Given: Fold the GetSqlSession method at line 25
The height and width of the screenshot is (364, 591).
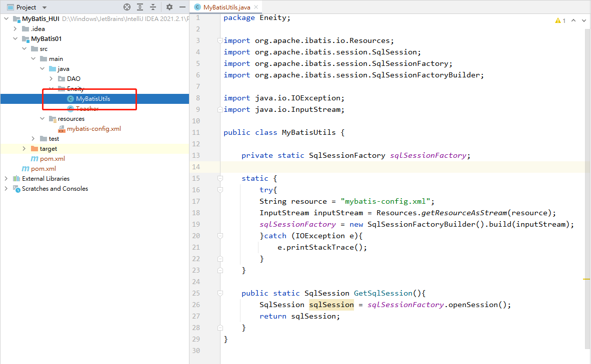Looking at the screenshot, I should tap(220, 293).
